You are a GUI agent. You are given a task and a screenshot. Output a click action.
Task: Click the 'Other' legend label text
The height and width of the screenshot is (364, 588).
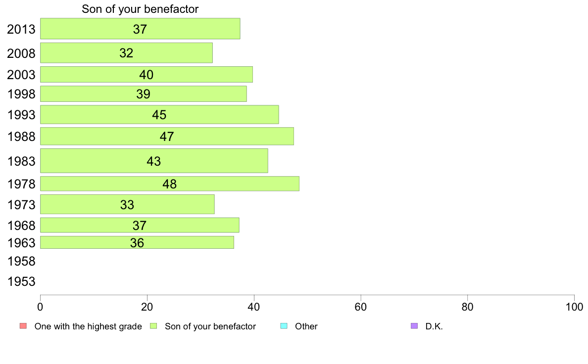[306, 326]
